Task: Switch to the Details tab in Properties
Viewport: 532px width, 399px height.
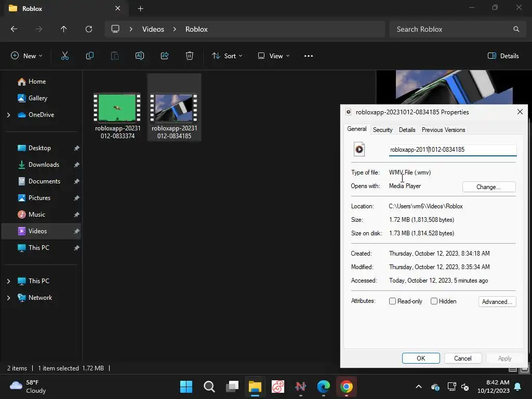Action: click(407, 130)
